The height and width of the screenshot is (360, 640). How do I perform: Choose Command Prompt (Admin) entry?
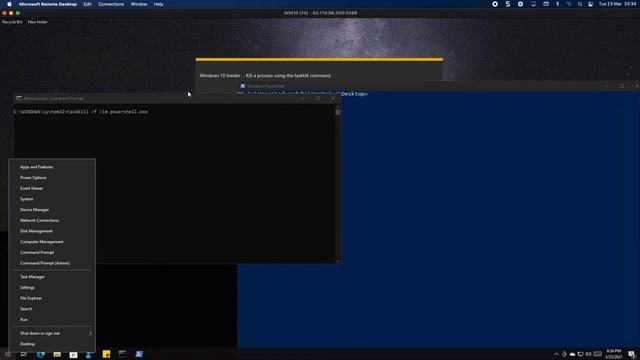(x=52, y=263)
